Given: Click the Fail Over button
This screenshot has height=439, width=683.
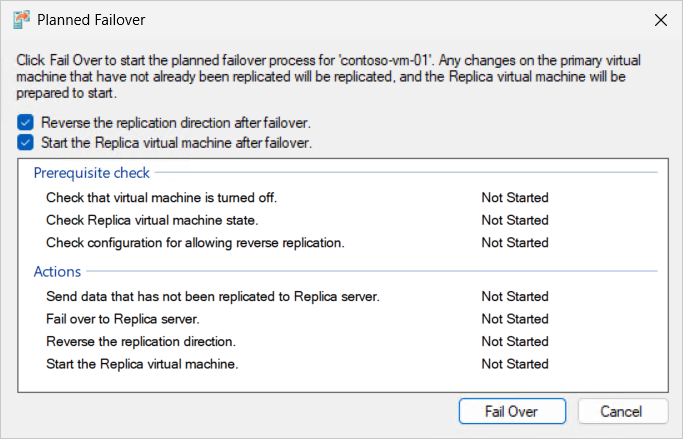Looking at the screenshot, I should [x=512, y=411].
